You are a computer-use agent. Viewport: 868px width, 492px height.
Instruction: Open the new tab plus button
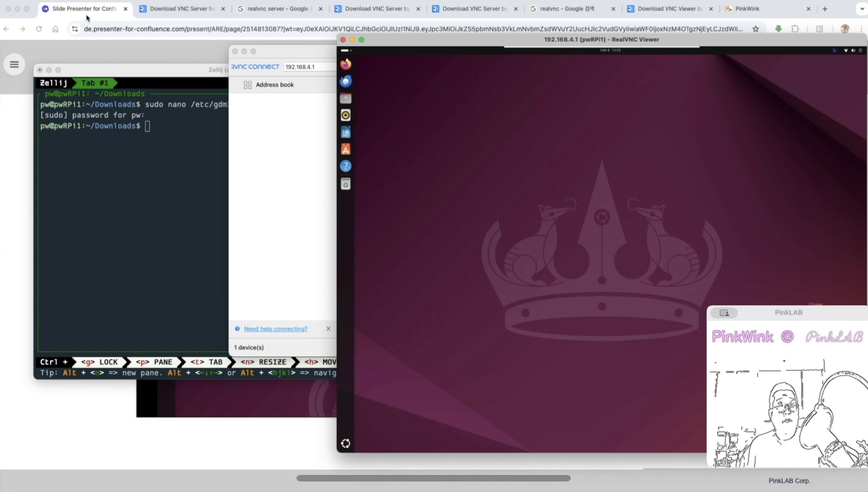[x=825, y=9]
